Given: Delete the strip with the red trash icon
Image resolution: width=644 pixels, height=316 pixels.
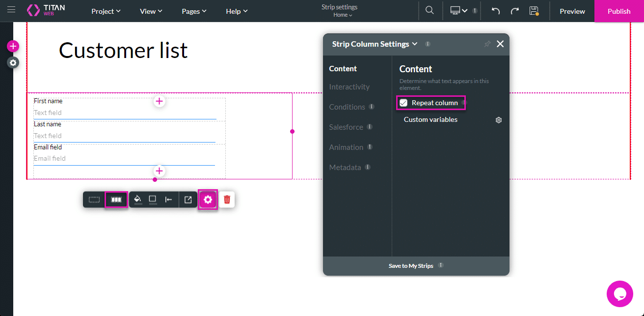Looking at the screenshot, I should pyautogui.click(x=227, y=200).
